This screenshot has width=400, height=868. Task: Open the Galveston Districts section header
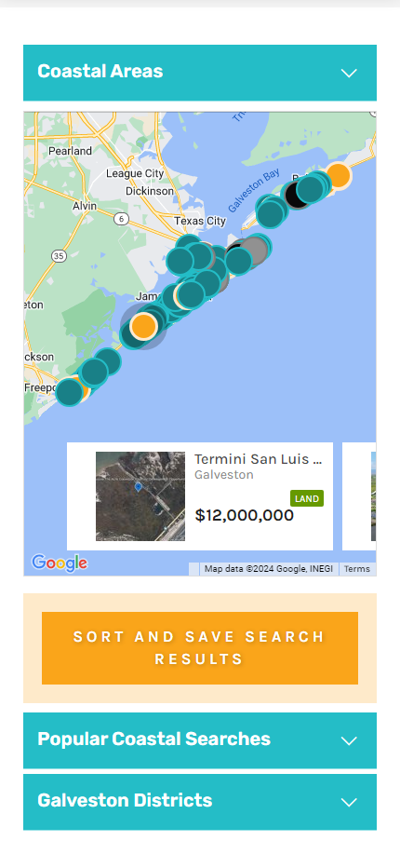coord(200,802)
